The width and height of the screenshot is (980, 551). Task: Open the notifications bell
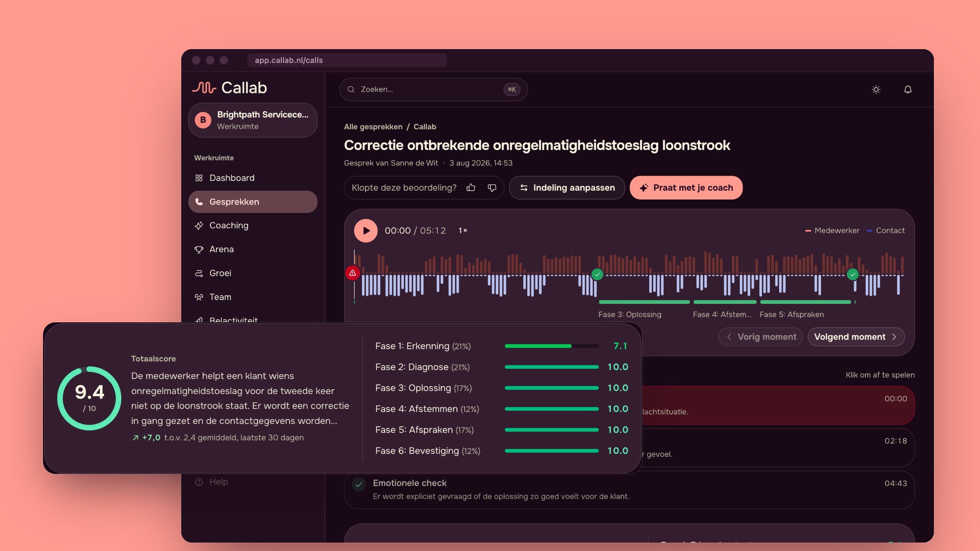(907, 89)
